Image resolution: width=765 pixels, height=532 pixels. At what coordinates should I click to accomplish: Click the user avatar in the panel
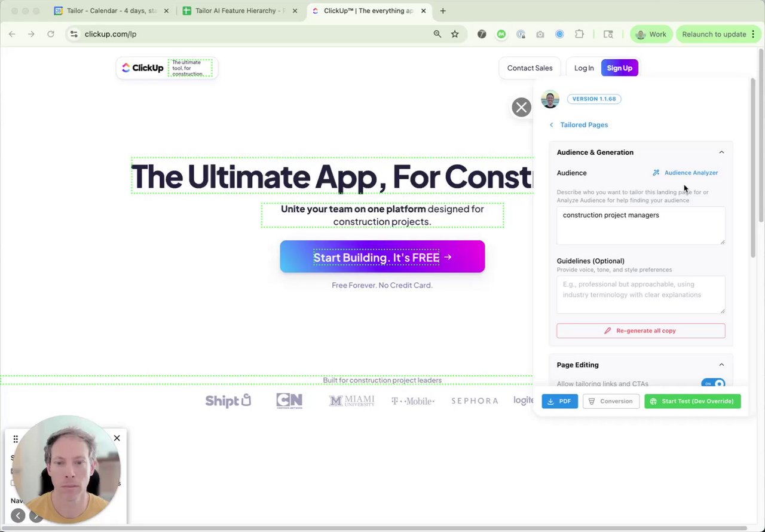550,99
